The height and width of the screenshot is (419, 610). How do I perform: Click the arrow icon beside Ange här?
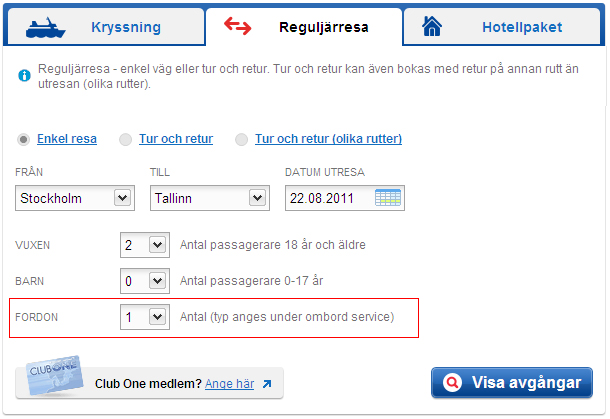(266, 384)
